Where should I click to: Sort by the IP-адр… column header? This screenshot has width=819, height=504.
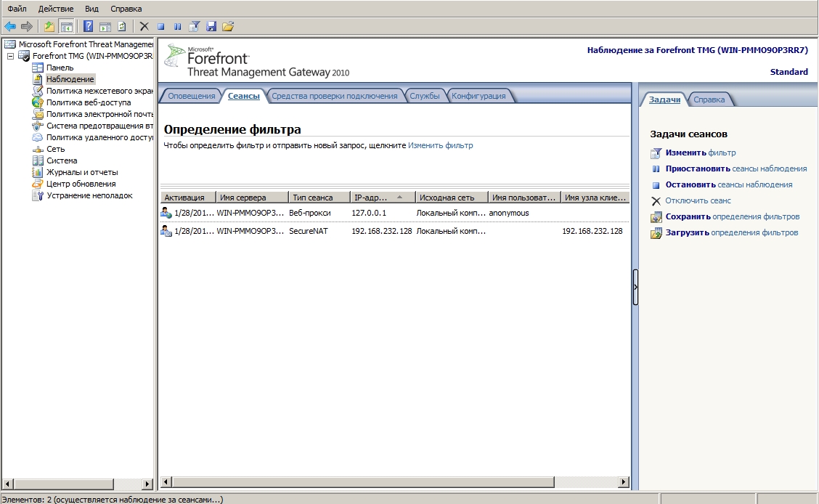pos(383,198)
